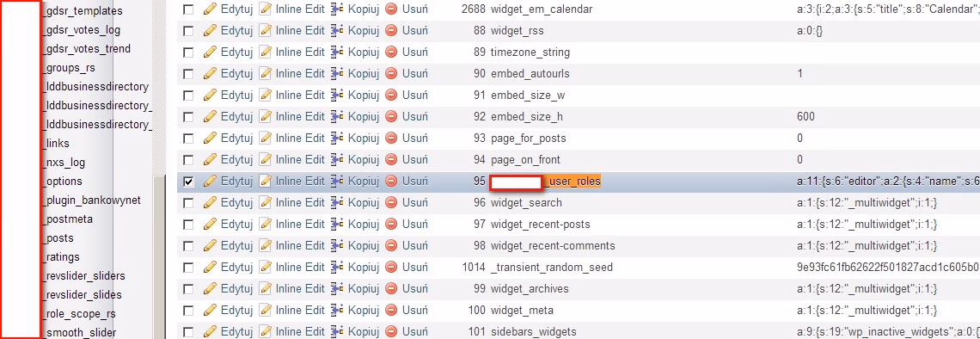Click the red Usuń icon for embed_autourls
Viewport: 980px width, 339px height.
click(392, 74)
